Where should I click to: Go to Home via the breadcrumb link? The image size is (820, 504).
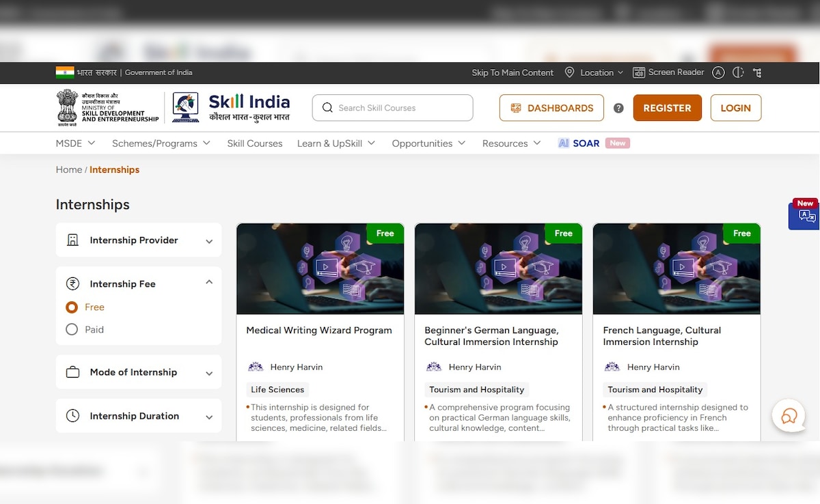coord(68,169)
